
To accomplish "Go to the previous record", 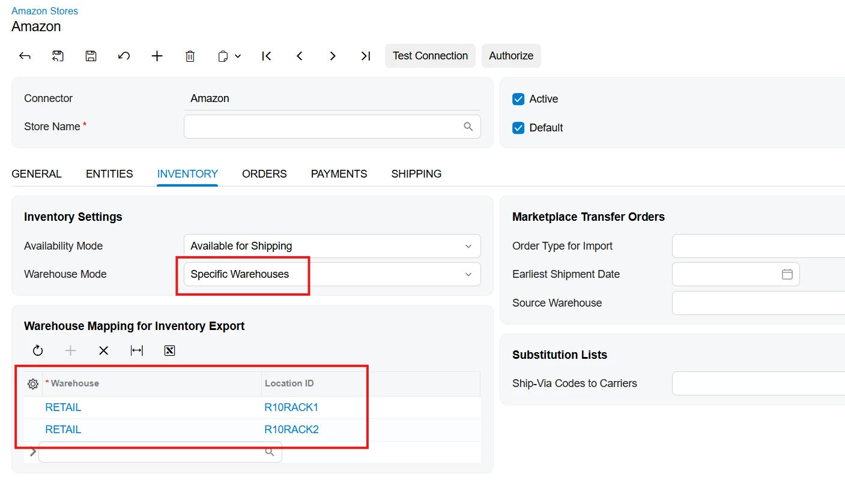I will point(299,56).
